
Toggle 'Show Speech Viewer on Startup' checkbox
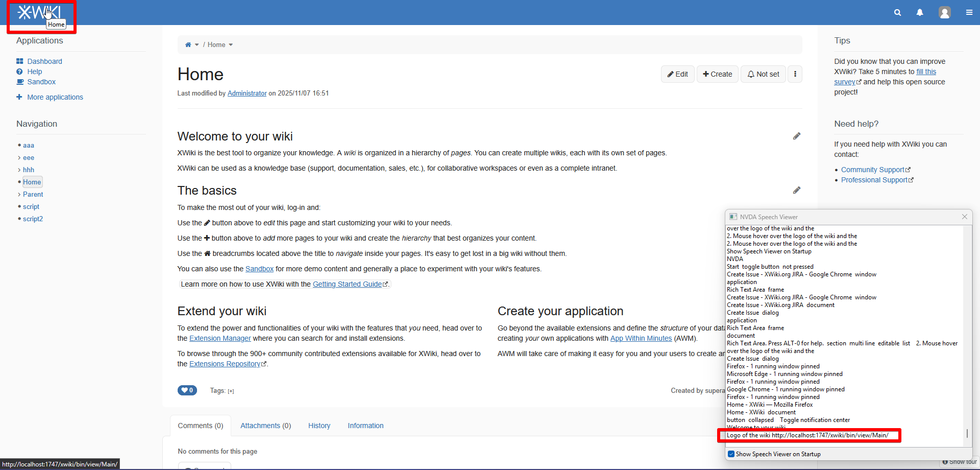pyautogui.click(x=731, y=454)
